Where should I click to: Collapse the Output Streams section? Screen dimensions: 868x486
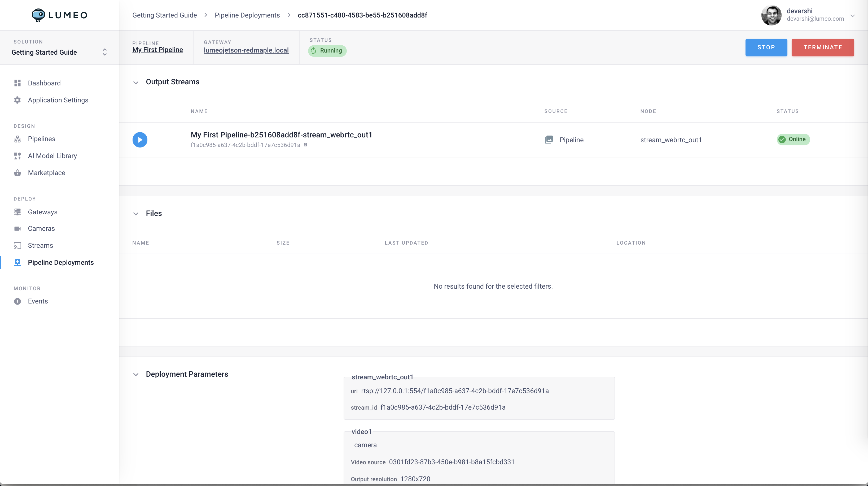point(136,82)
